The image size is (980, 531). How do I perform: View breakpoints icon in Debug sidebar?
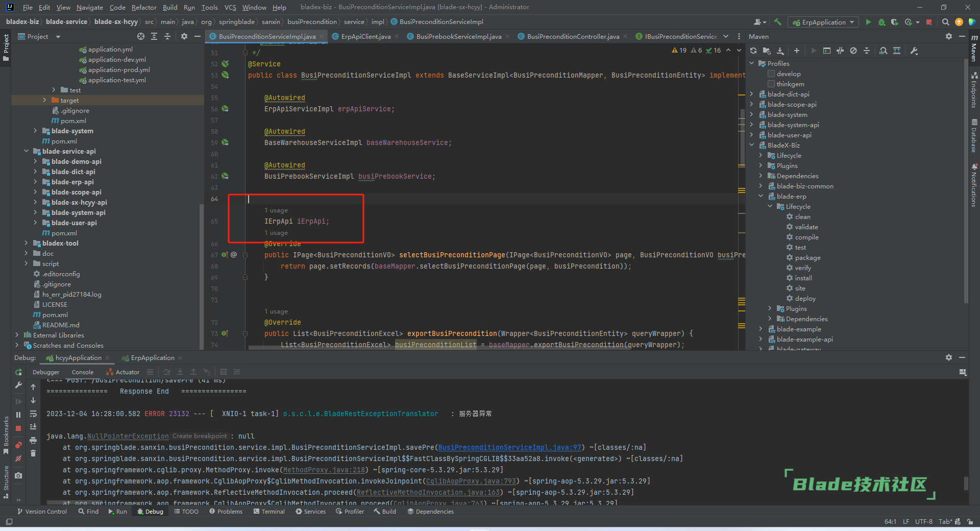[18, 445]
